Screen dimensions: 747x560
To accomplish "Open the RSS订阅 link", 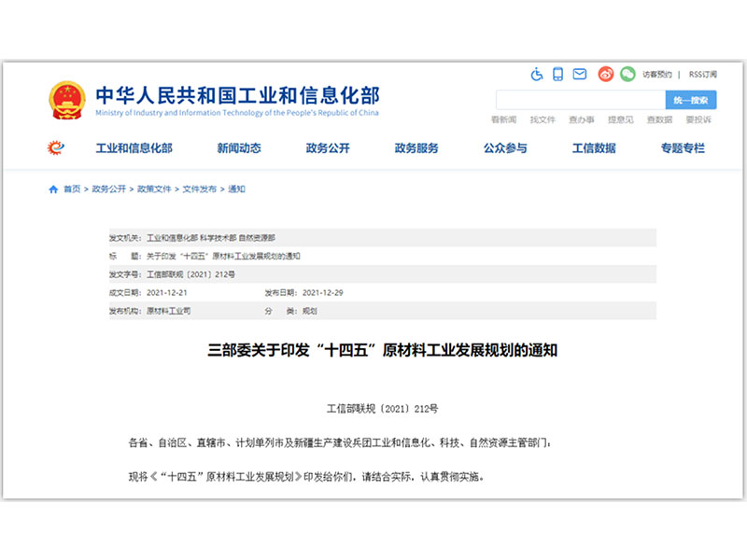I will [703, 75].
